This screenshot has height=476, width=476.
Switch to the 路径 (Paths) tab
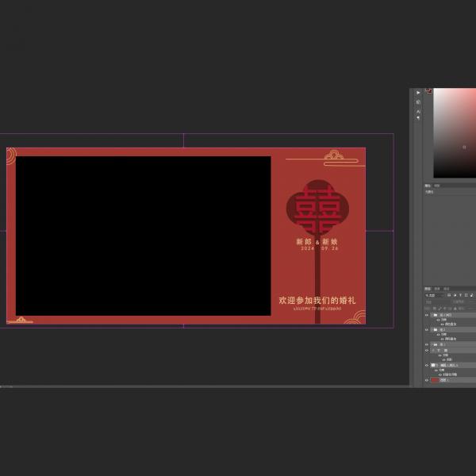coord(446,289)
